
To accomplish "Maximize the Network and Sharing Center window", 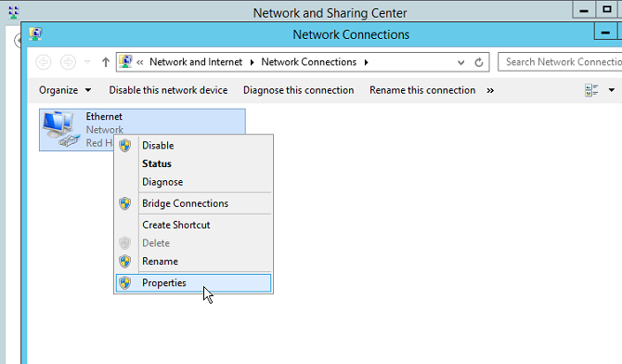I will (x=607, y=10).
